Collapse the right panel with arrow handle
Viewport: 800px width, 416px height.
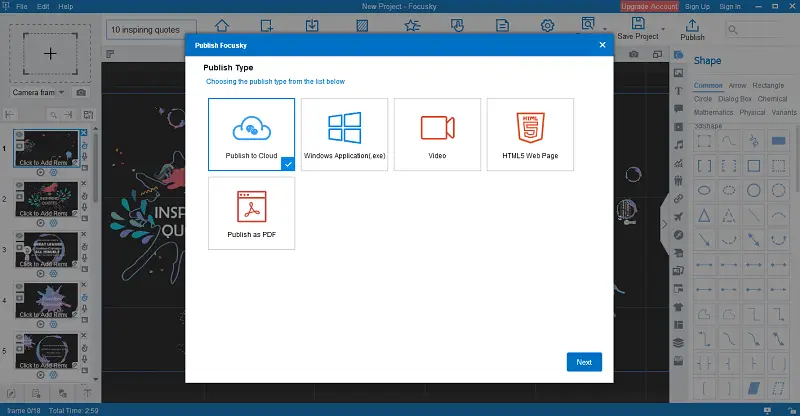[664, 225]
